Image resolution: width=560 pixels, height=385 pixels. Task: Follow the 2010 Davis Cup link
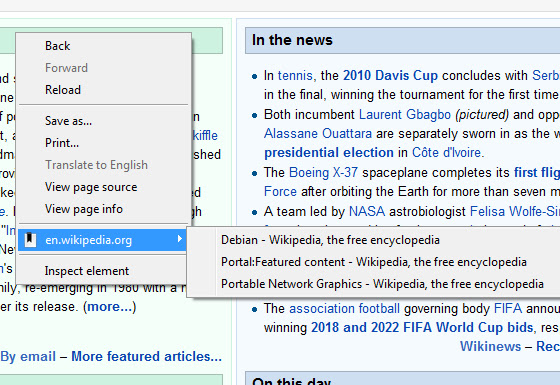[x=390, y=76]
